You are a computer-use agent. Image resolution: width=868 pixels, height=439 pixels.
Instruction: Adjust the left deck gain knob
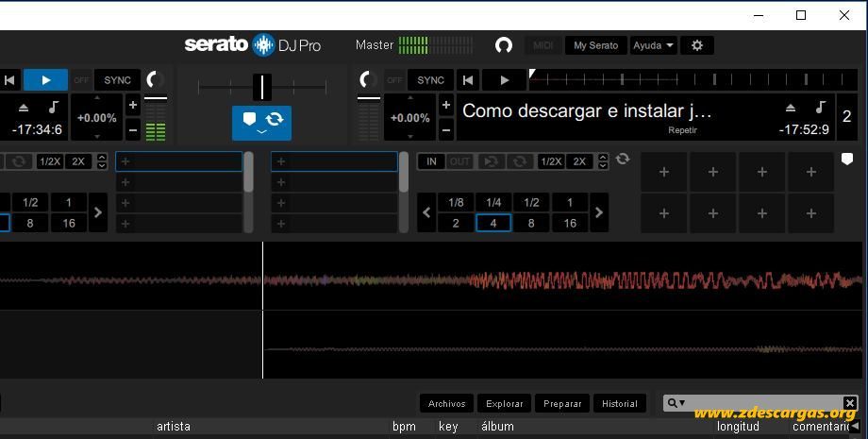(x=155, y=79)
